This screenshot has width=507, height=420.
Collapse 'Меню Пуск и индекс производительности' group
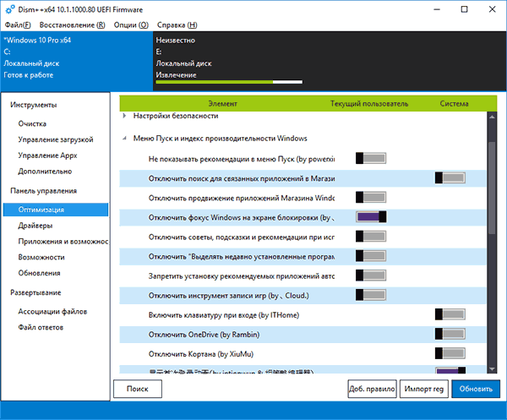124,139
